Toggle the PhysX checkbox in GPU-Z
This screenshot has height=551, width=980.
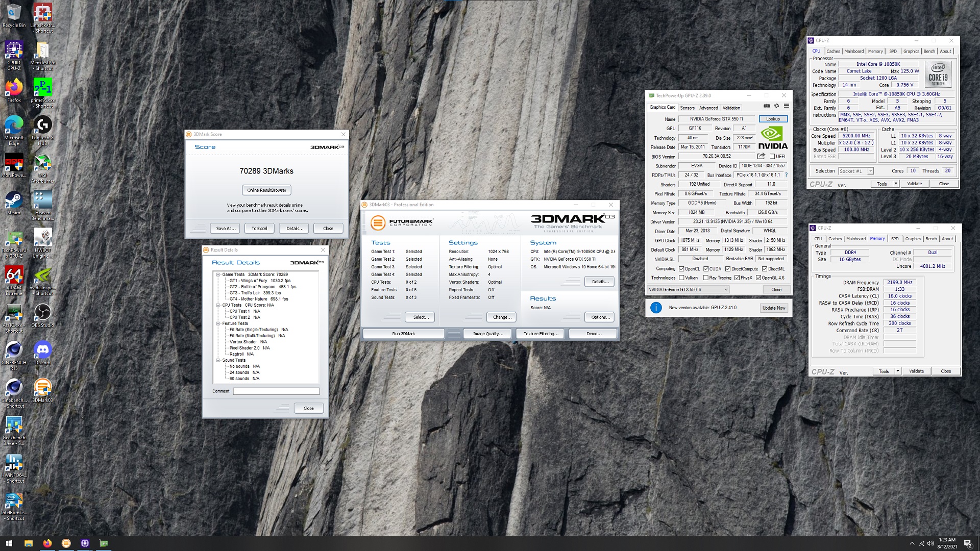click(737, 278)
